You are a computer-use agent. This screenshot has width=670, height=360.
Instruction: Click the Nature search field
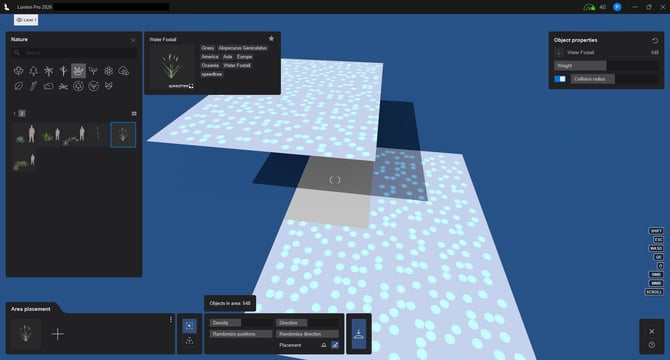click(x=74, y=53)
